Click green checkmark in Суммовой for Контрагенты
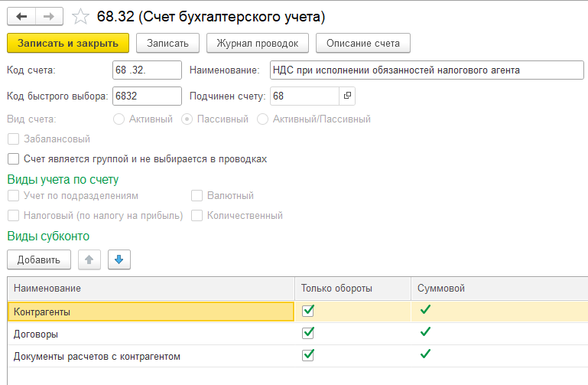Image resolution: width=588 pixels, height=385 pixels. pos(425,310)
